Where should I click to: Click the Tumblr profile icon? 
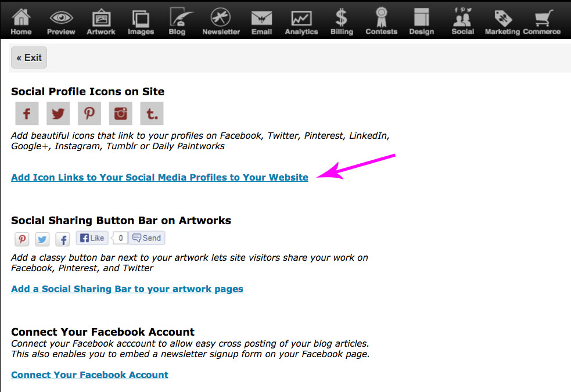point(152,113)
